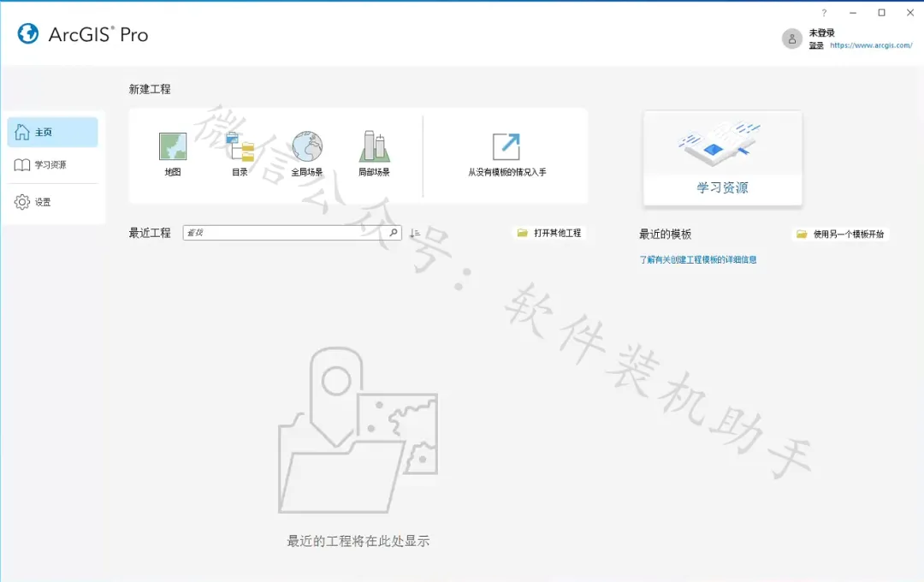Open 设置 Settings in the left sidebar

click(x=52, y=202)
